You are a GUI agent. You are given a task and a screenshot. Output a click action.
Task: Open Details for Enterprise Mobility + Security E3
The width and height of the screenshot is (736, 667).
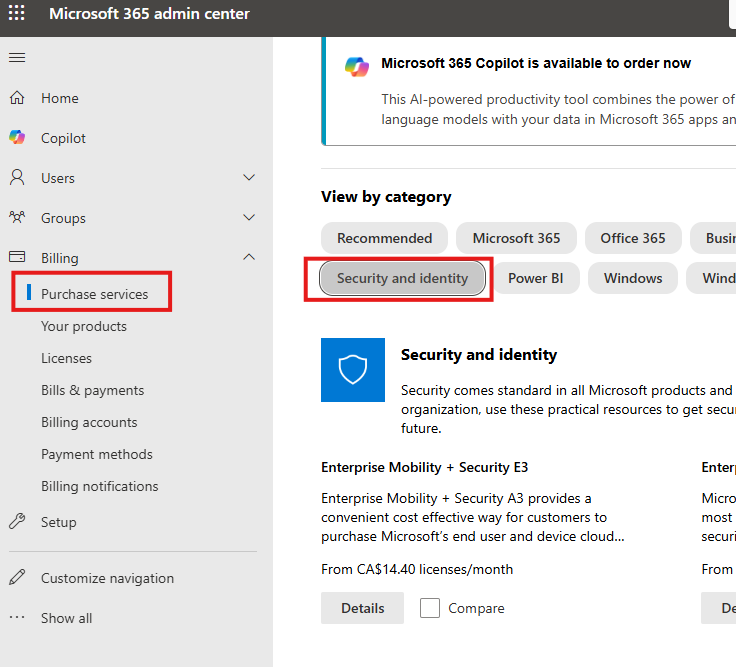tap(362, 608)
